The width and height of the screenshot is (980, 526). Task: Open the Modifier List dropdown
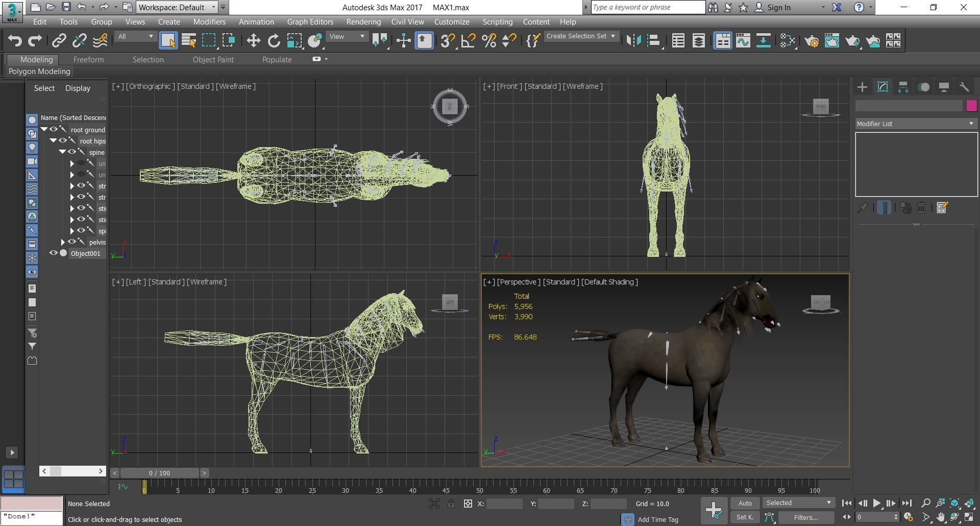click(x=916, y=124)
